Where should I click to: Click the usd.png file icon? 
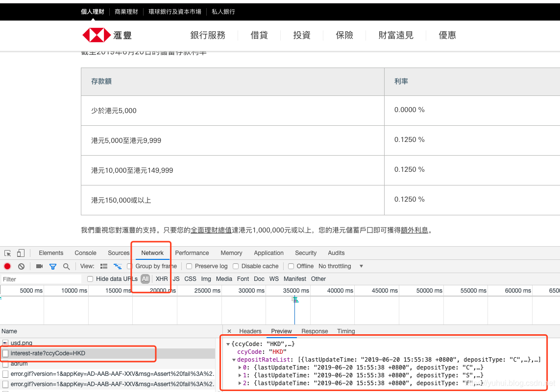click(x=5, y=343)
